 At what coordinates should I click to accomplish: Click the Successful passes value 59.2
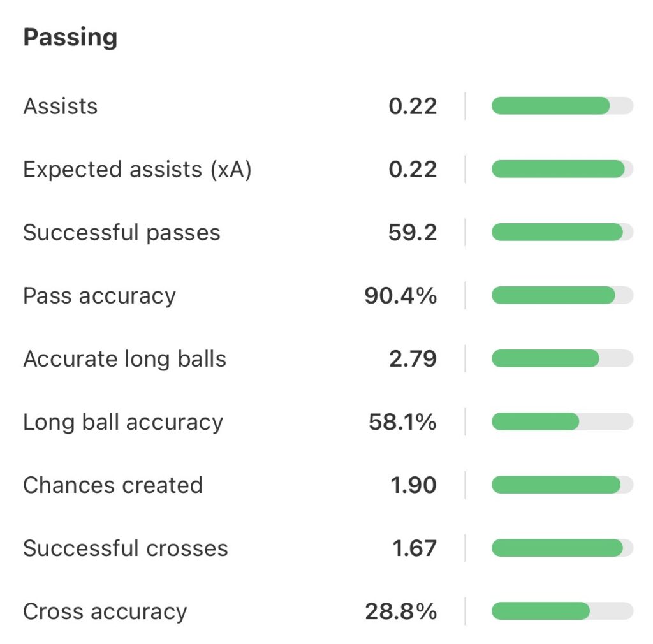(413, 232)
